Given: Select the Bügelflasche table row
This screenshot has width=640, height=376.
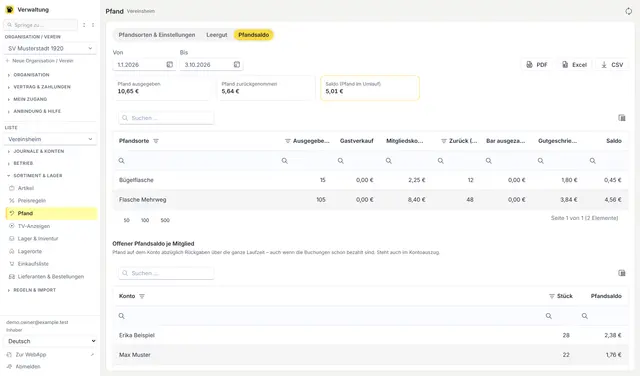Looking at the screenshot, I should 370,180.
